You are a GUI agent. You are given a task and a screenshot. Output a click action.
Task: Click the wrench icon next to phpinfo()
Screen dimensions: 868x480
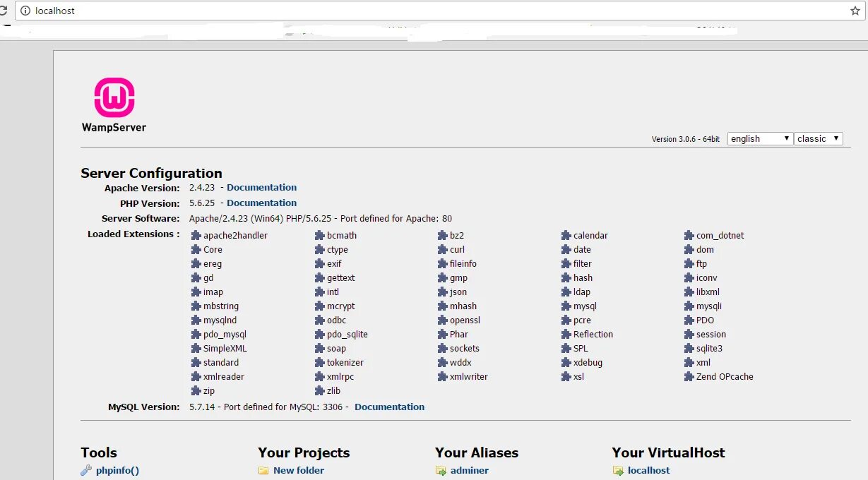pyautogui.click(x=86, y=470)
